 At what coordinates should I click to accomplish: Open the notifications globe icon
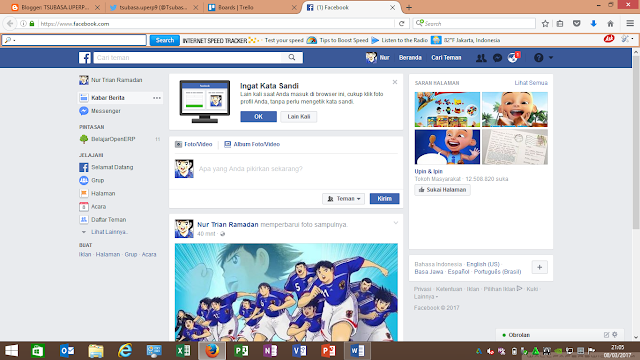click(x=513, y=58)
